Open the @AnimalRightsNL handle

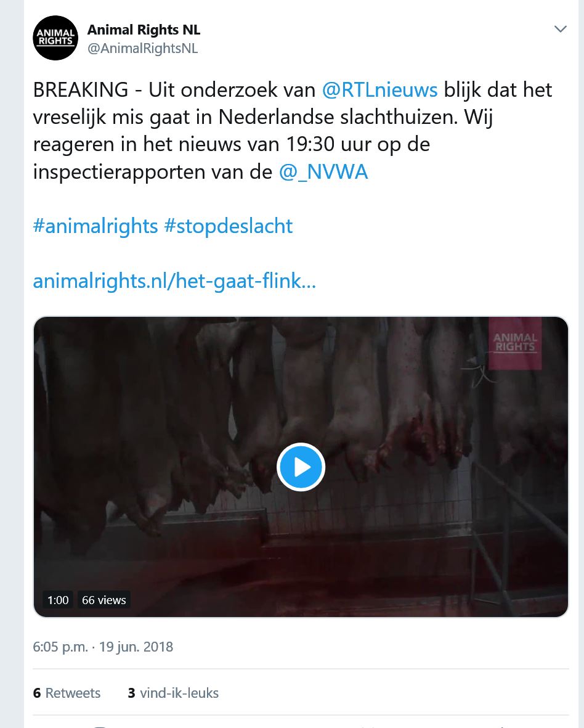[x=143, y=48]
